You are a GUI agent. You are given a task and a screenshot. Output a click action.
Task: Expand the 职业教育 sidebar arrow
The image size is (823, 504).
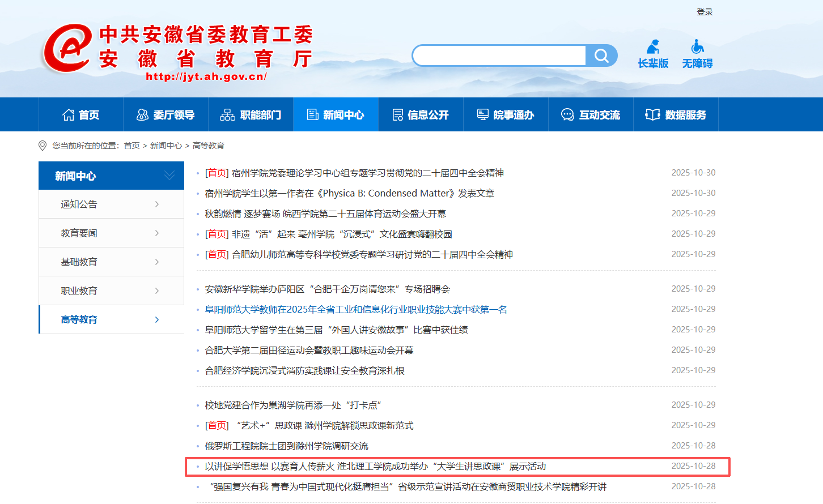click(157, 291)
